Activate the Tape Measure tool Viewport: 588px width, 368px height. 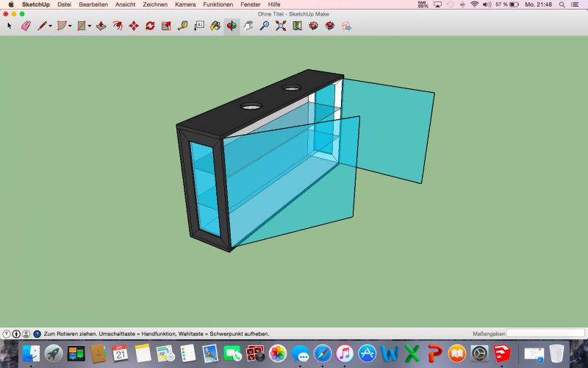(182, 26)
